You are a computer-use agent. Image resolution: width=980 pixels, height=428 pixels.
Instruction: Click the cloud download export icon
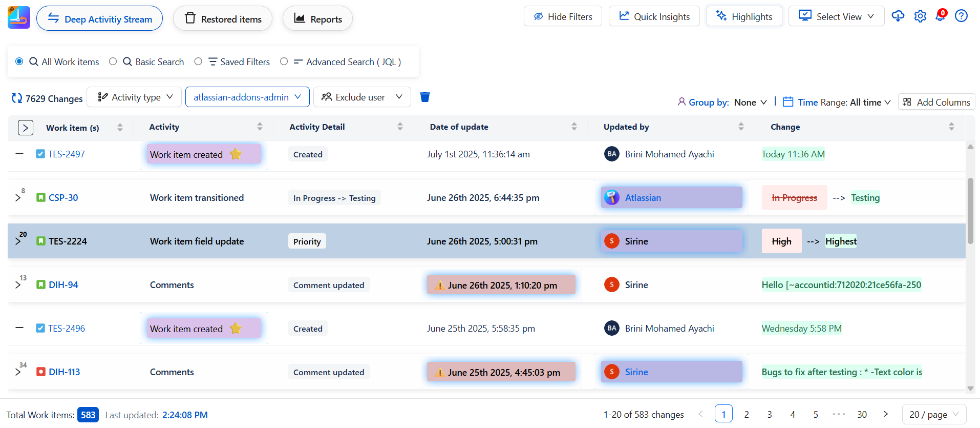click(898, 16)
